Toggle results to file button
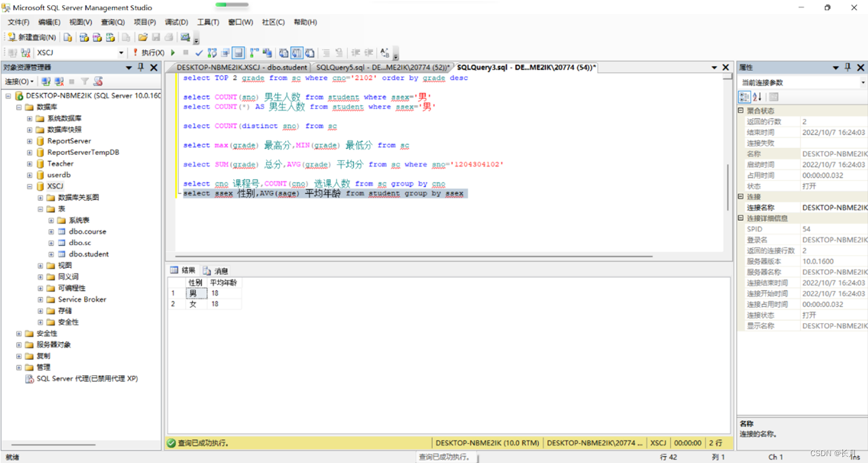Image resolution: width=868 pixels, height=463 pixels. coord(310,53)
